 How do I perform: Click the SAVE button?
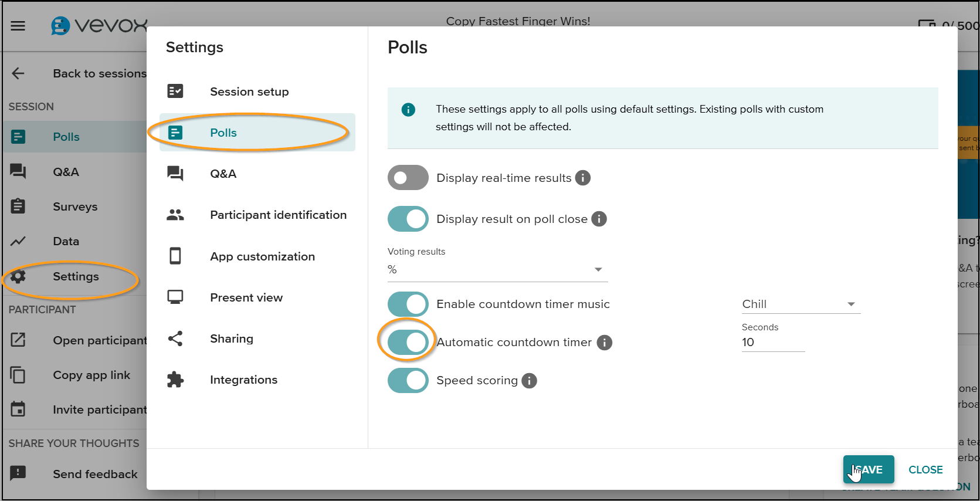869,469
